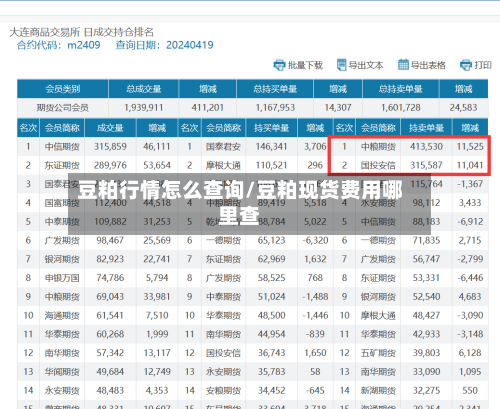Click the 持买单量 column header
This screenshot has width=500, height=409.
(271, 128)
